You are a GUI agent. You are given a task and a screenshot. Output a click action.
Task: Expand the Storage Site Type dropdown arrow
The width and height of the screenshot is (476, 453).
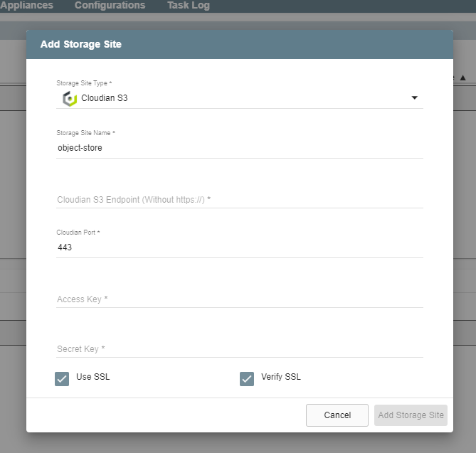415,98
